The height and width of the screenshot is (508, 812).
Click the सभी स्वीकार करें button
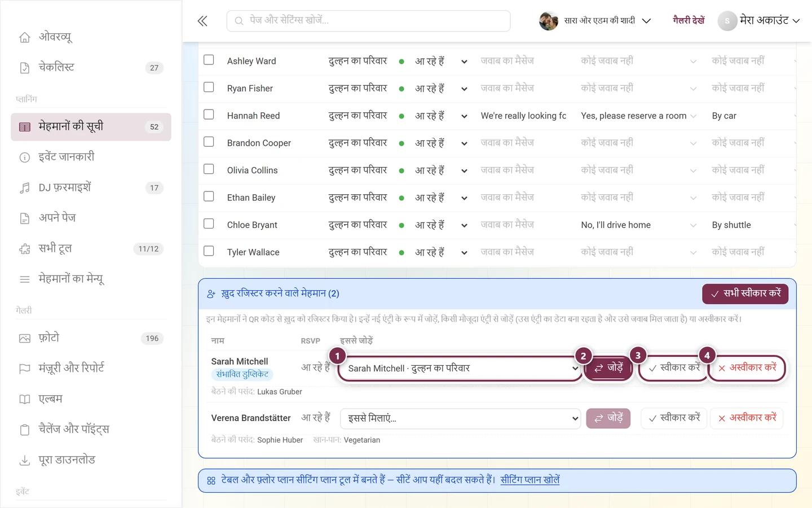tap(745, 294)
